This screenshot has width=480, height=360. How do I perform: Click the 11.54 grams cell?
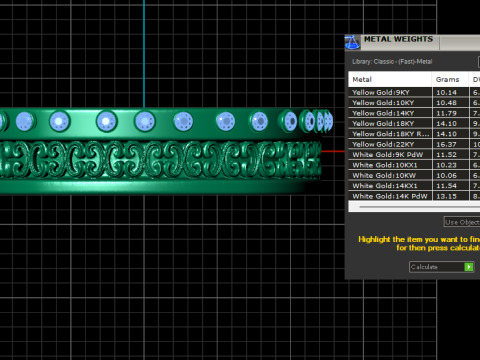click(x=450, y=186)
